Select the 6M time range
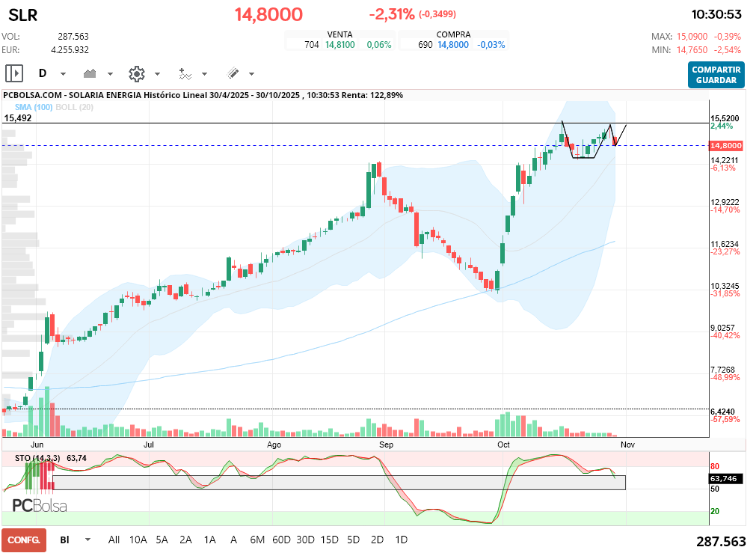 tap(257, 540)
